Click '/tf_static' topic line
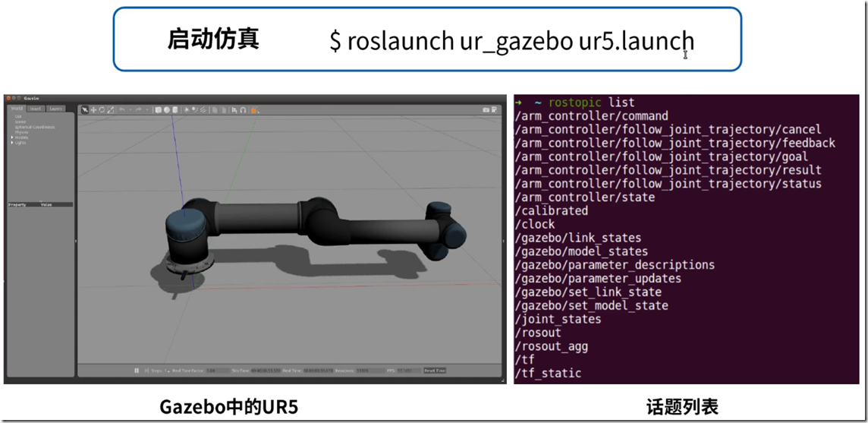 [x=548, y=373]
